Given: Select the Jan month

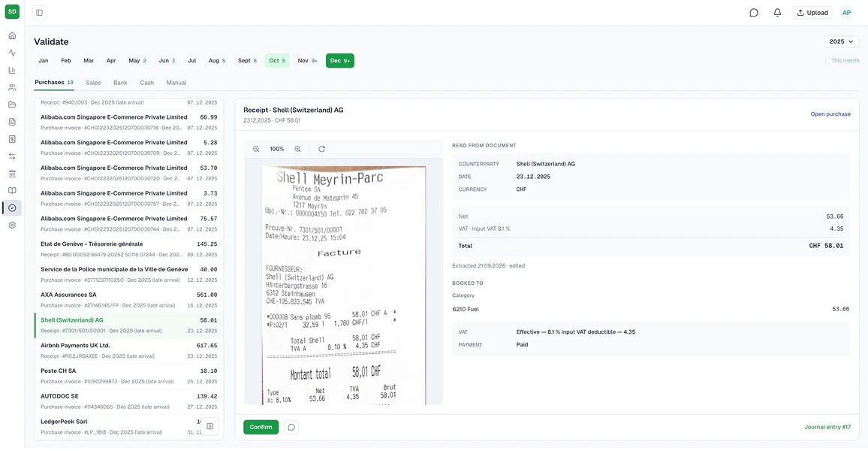Looking at the screenshot, I should tap(44, 60).
